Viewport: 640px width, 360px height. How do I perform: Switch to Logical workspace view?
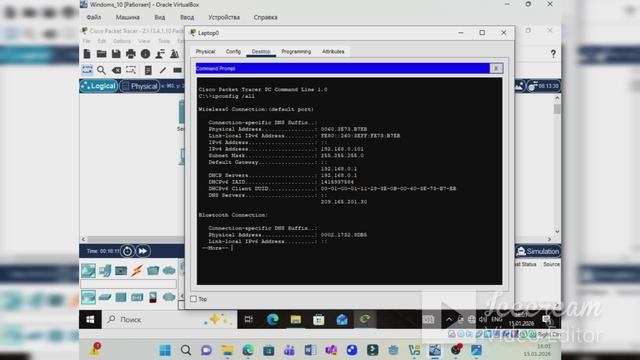99,86
